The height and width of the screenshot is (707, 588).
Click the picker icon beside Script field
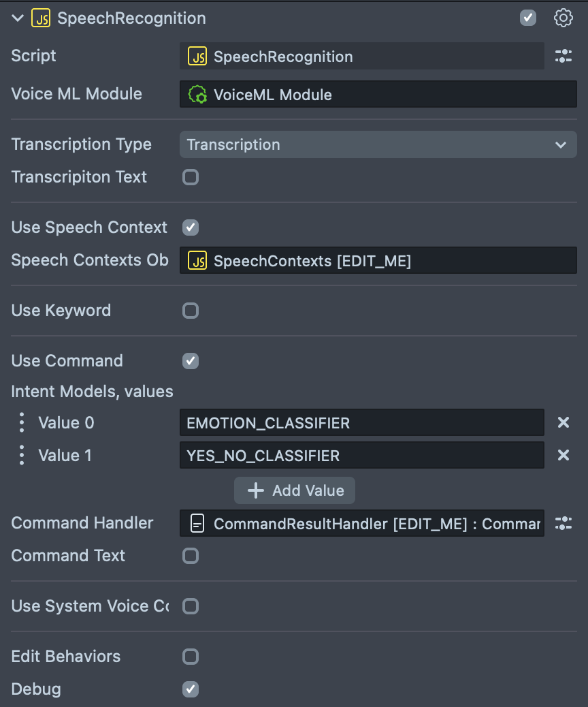click(563, 57)
